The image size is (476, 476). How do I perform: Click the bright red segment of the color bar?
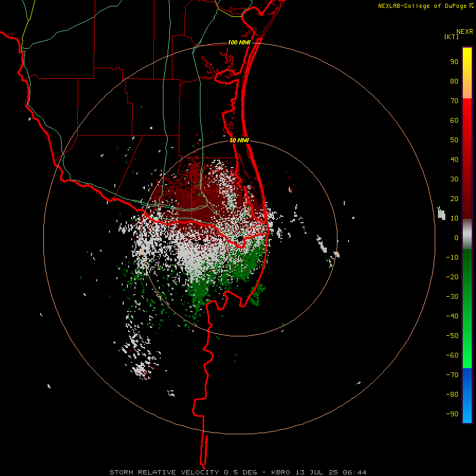coord(467,159)
